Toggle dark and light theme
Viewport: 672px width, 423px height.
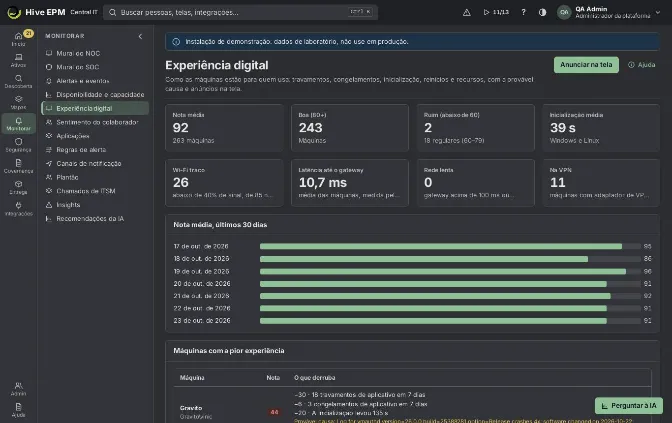click(x=543, y=12)
